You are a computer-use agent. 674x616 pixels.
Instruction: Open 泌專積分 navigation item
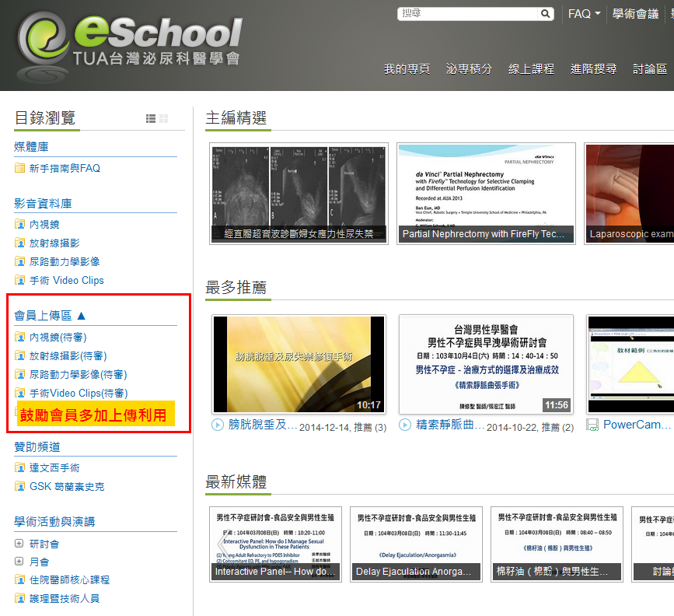[469, 69]
